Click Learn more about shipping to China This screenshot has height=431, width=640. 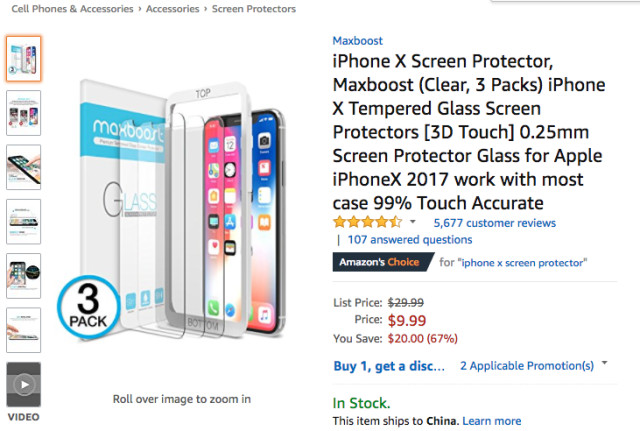(x=491, y=421)
